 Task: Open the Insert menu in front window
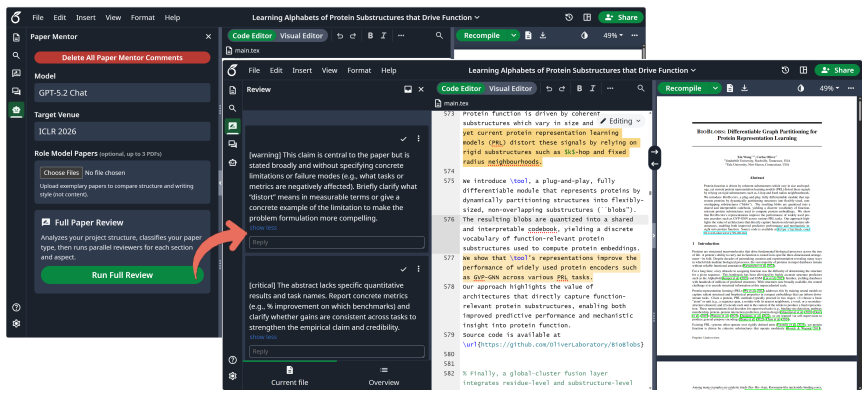[302, 70]
